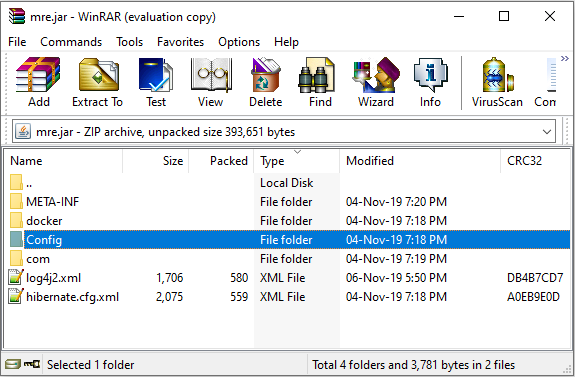Screen dimensions: 575x377
Task: Show archive Info
Action: click(430, 82)
